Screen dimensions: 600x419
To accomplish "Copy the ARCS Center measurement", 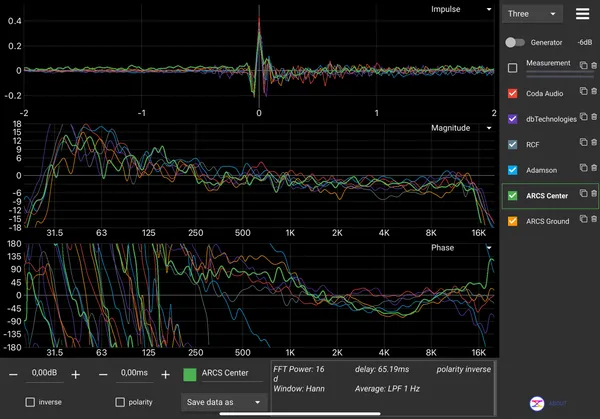I will pos(583,193).
